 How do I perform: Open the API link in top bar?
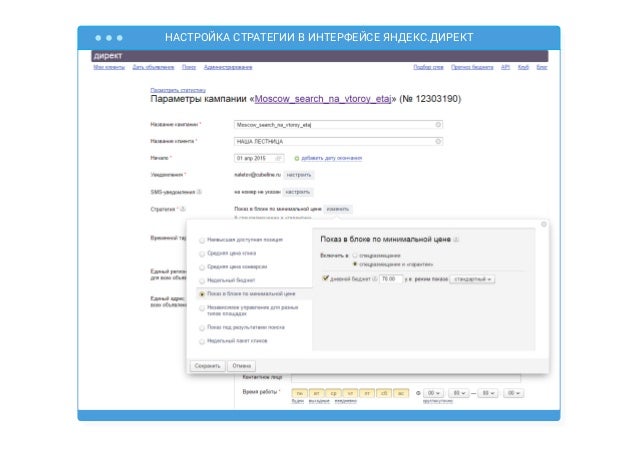click(505, 68)
